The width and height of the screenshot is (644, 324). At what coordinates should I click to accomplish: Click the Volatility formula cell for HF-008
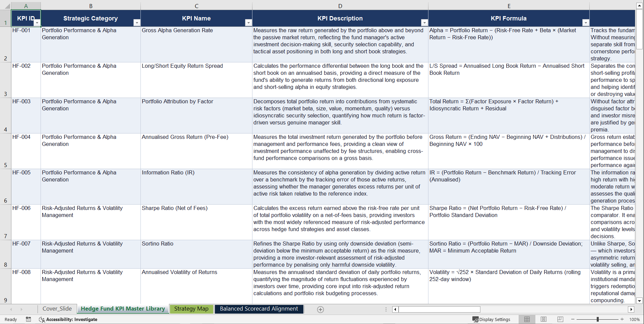click(509, 286)
